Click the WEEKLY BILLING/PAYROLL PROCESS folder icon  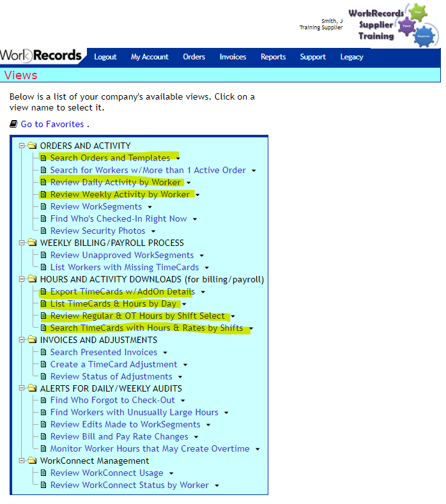coord(32,243)
